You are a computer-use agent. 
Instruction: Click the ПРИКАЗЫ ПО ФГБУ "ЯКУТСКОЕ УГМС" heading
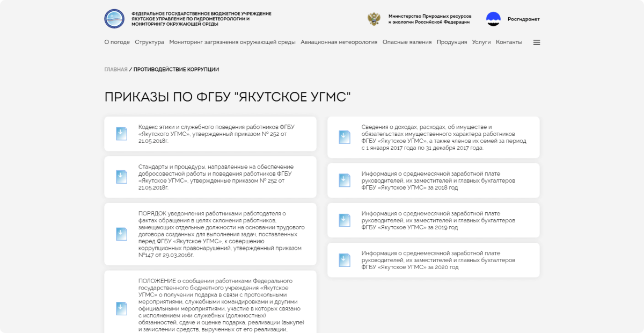point(228,97)
